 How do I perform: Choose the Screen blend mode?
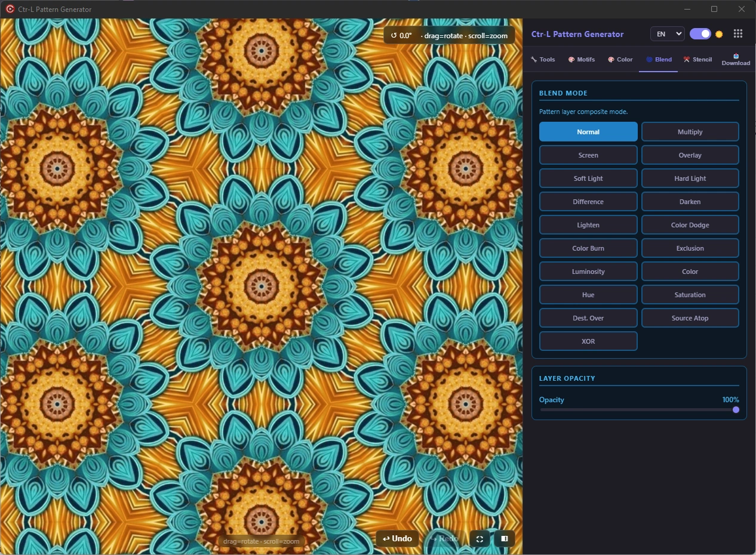(x=588, y=155)
